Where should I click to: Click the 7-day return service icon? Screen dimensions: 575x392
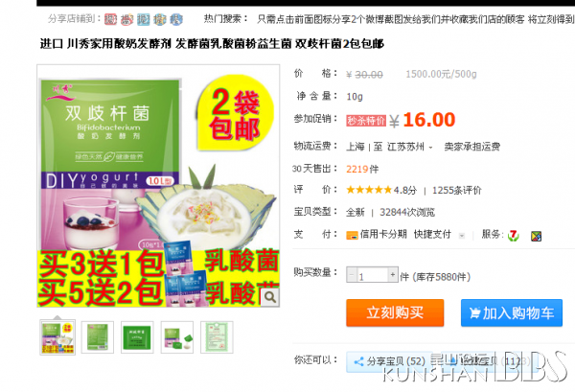(x=513, y=236)
